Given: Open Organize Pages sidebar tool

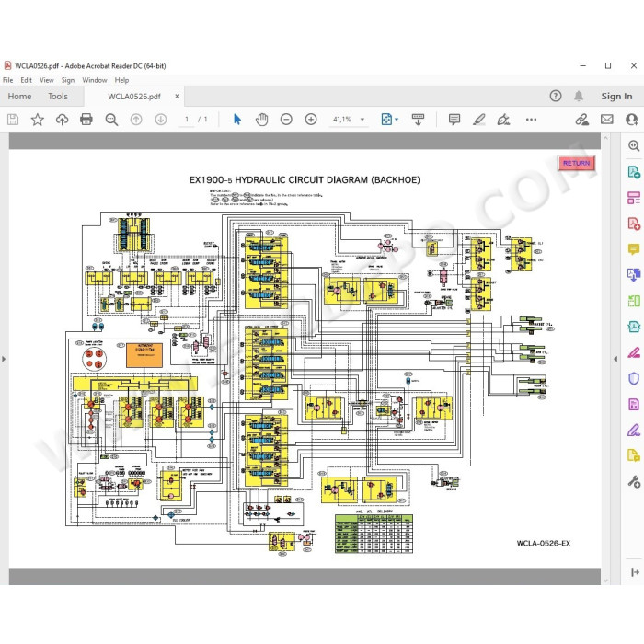Looking at the screenshot, I should (634, 198).
